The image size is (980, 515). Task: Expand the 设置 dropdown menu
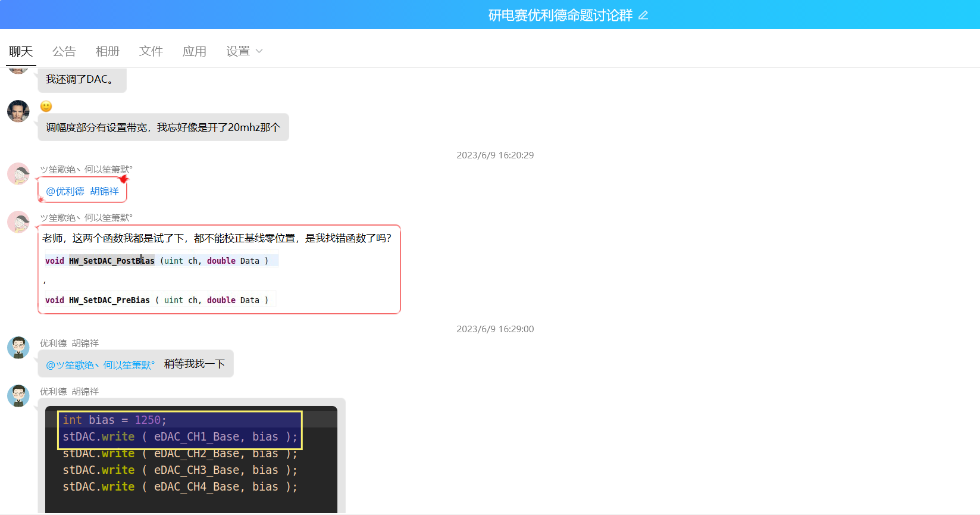244,52
